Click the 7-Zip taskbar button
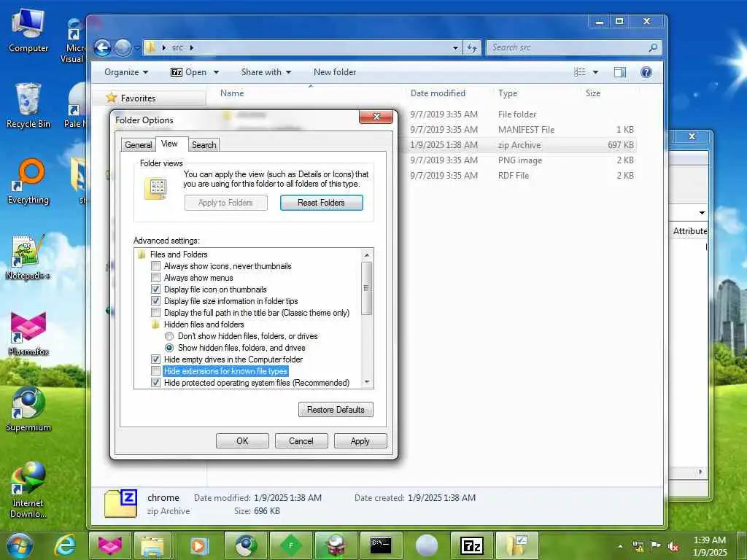Viewport: 747px width, 560px height. tap(471, 545)
